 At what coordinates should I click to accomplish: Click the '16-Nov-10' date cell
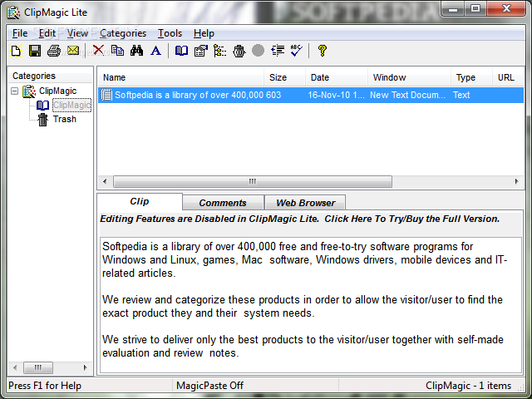tap(336, 95)
